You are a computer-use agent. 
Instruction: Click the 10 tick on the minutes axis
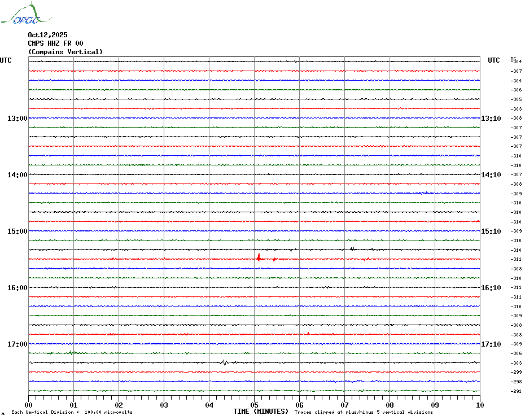tap(479, 405)
